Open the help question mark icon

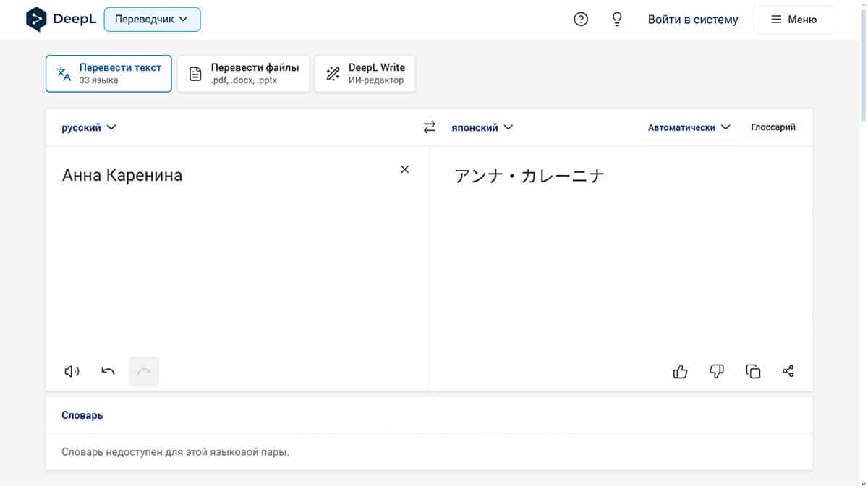coord(581,20)
